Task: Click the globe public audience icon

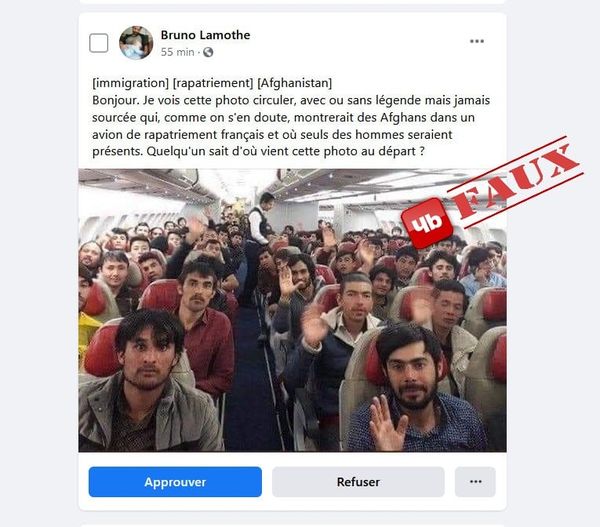Action: tap(208, 52)
